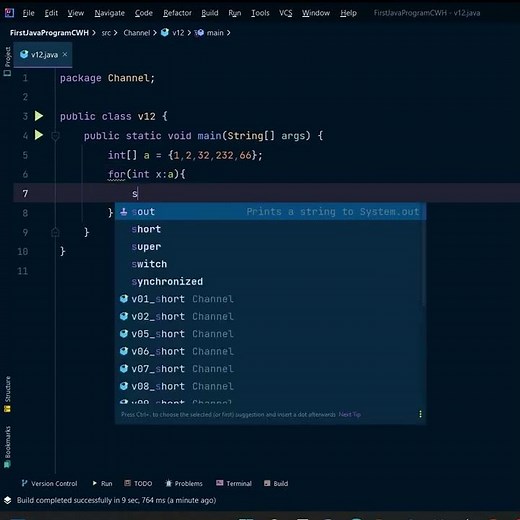The image size is (520, 520).
Task: Click the int[] a array declaration line
Action: tap(185, 155)
